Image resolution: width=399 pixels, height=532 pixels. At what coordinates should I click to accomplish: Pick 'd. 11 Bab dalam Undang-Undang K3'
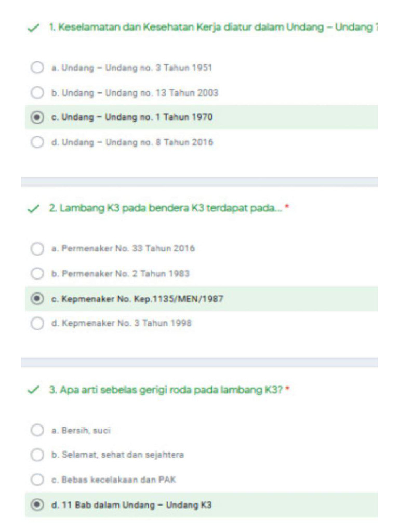tap(37, 504)
